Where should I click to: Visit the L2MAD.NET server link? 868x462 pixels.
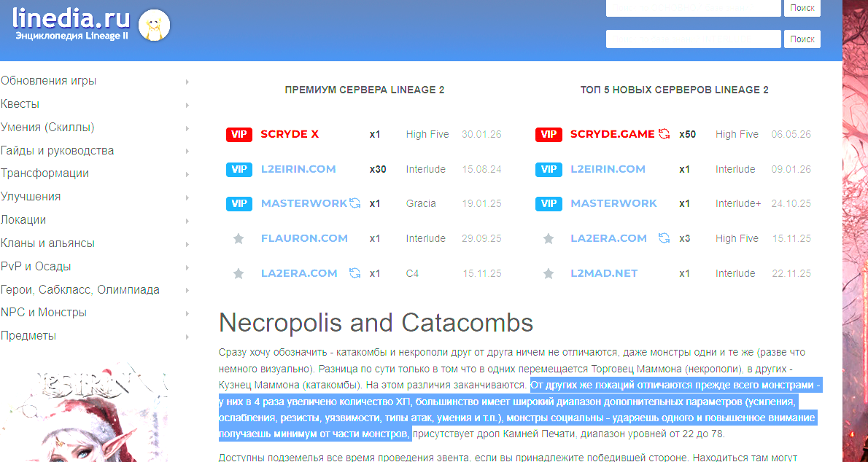(604, 273)
